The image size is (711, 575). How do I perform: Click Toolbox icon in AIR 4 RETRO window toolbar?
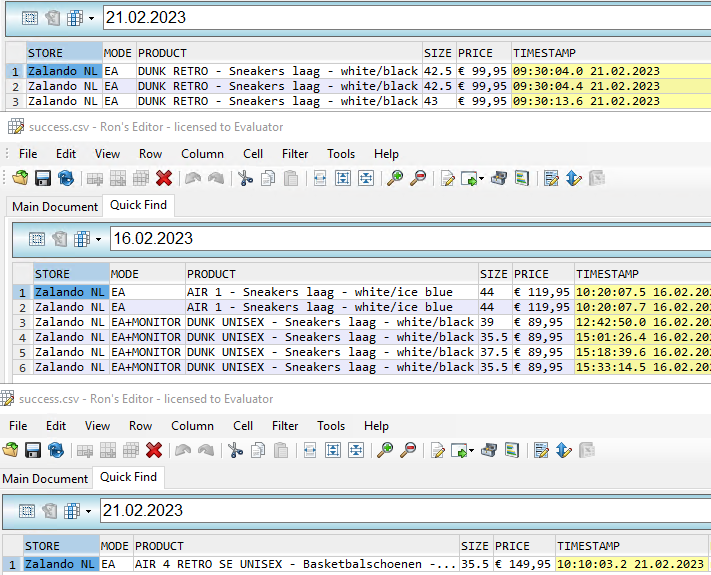(489, 450)
